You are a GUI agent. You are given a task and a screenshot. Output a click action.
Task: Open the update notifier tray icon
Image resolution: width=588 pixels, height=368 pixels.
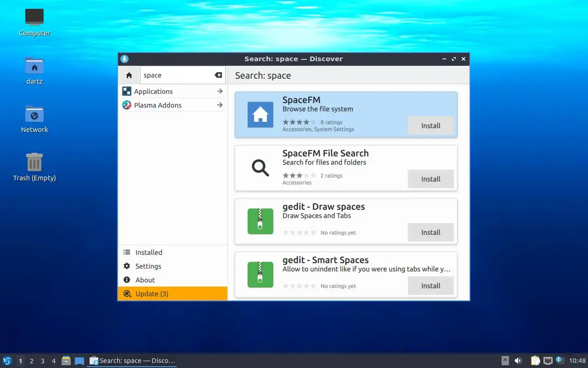[560, 360]
